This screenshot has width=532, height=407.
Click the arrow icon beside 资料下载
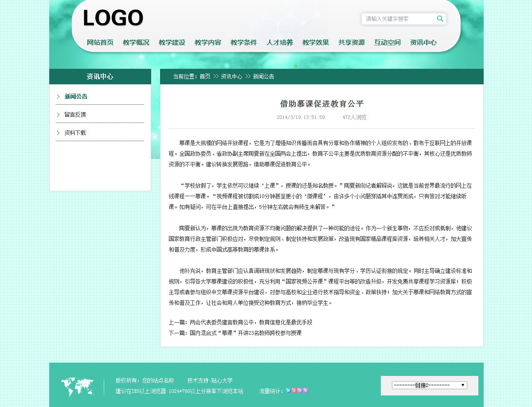point(58,133)
